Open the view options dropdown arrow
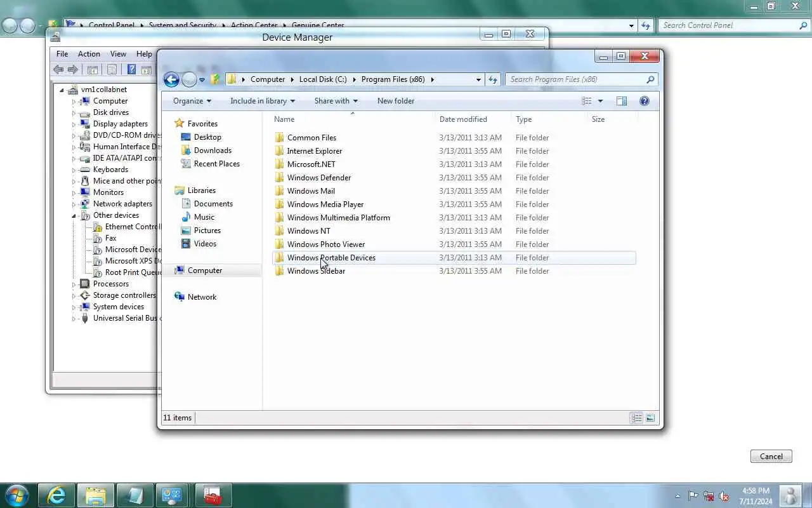This screenshot has width=812, height=508. tap(600, 101)
